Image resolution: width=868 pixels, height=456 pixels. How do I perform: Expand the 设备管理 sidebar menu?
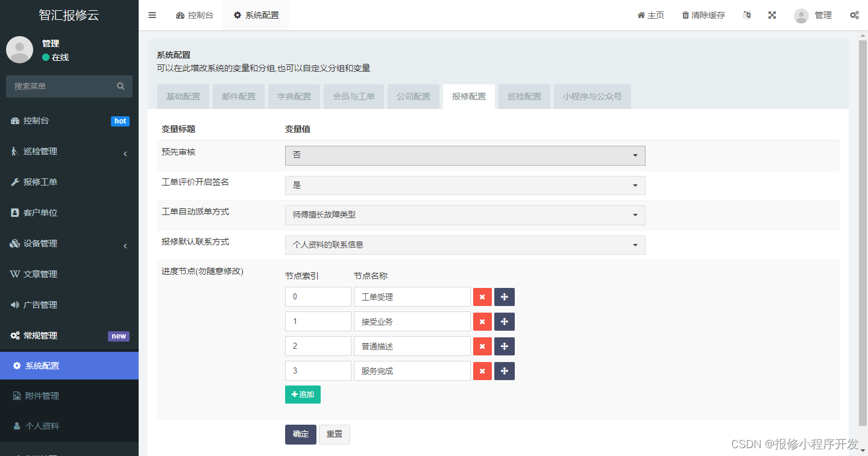[69, 243]
